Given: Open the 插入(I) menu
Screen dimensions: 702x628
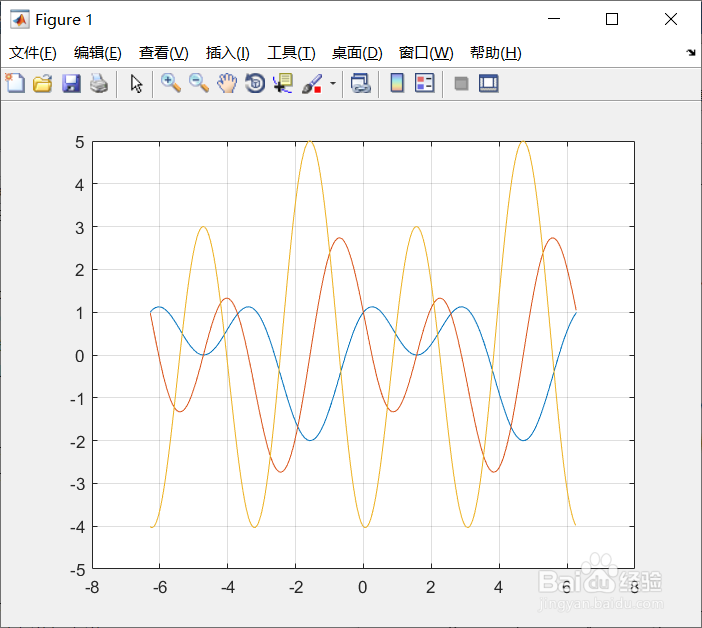Looking at the screenshot, I should tap(227, 53).
